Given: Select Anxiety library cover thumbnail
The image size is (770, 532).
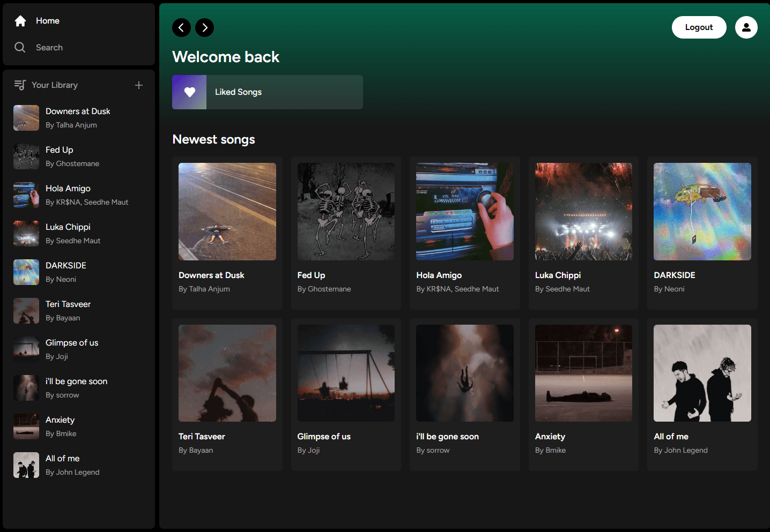Looking at the screenshot, I should click(26, 426).
